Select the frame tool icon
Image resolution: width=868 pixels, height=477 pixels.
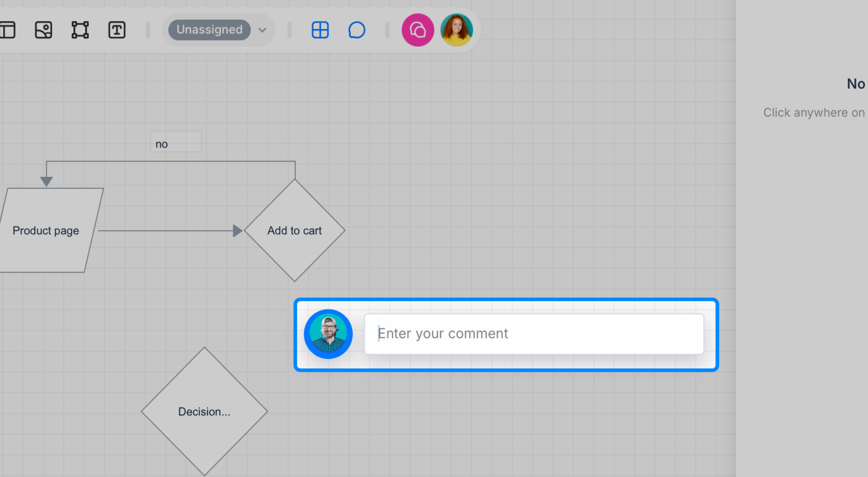[x=80, y=30]
